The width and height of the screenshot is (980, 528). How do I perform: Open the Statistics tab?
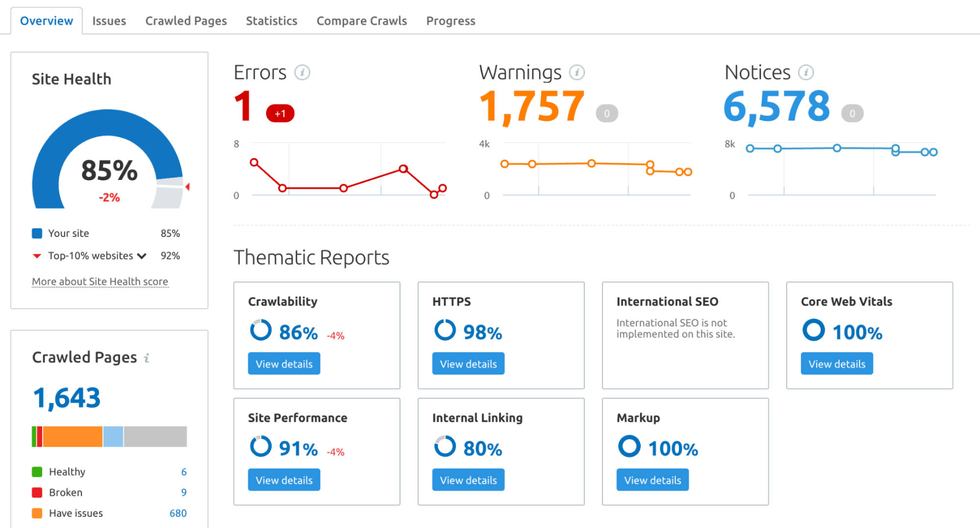point(271,21)
